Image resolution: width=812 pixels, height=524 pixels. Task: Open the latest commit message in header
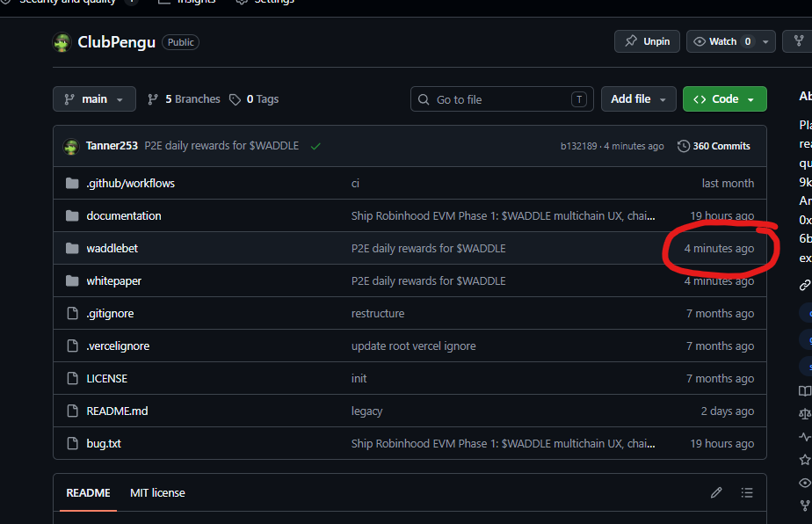click(x=221, y=146)
